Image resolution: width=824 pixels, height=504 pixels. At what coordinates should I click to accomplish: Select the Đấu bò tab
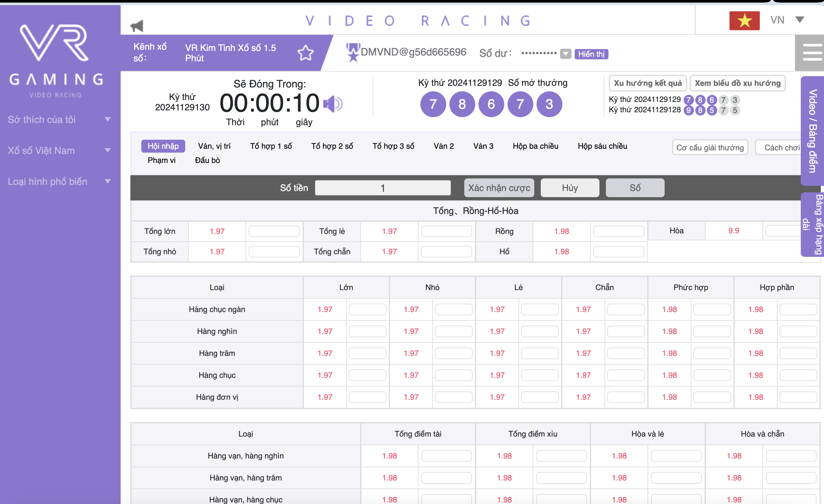pos(207,160)
